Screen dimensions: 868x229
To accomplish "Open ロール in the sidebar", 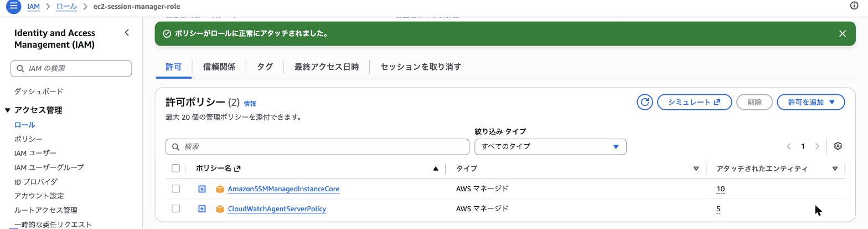I will [x=25, y=125].
